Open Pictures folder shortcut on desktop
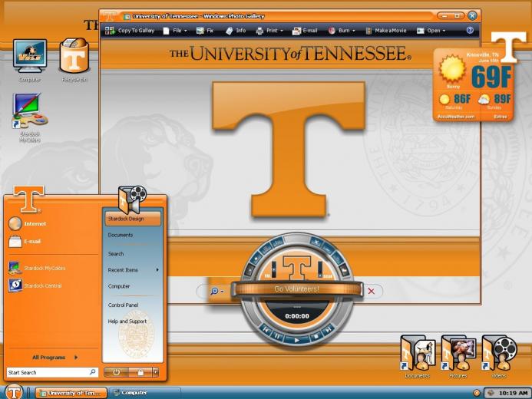The width and height of the screenshot is (532, 399). click(x=458, y=357)
